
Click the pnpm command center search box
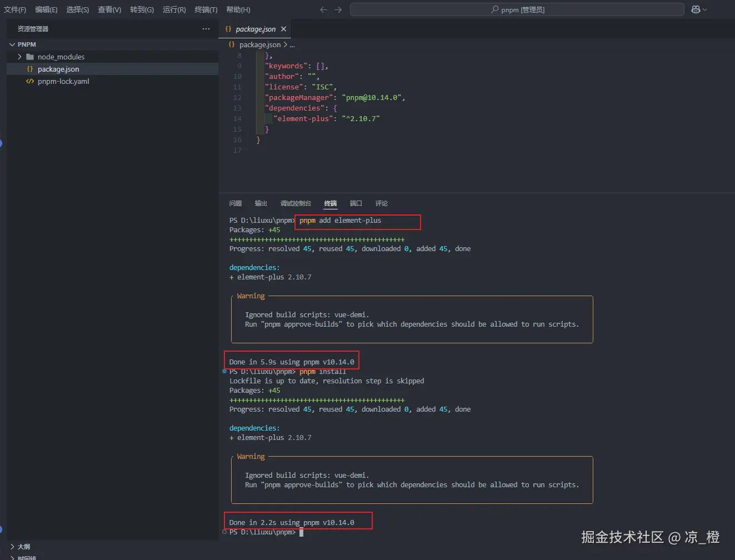point(517,9)
